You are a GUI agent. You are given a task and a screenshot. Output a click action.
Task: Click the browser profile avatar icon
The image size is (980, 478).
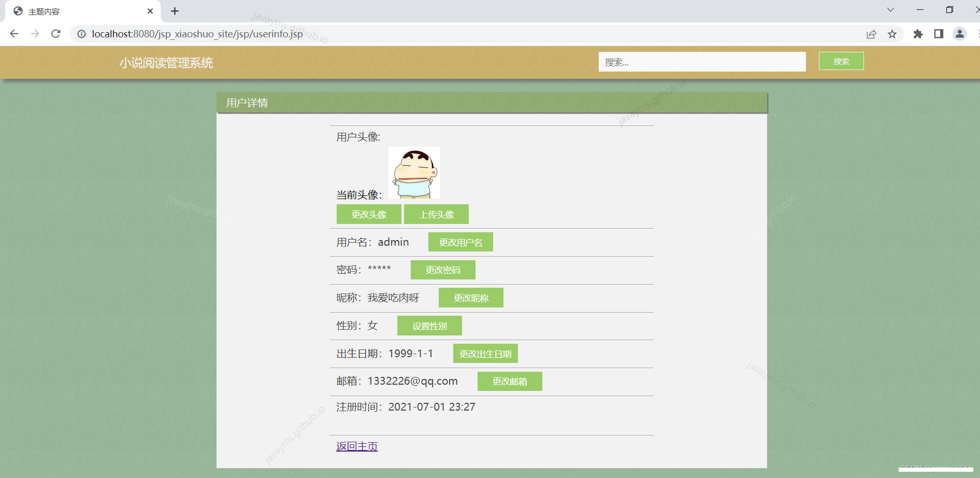point(960,34)
